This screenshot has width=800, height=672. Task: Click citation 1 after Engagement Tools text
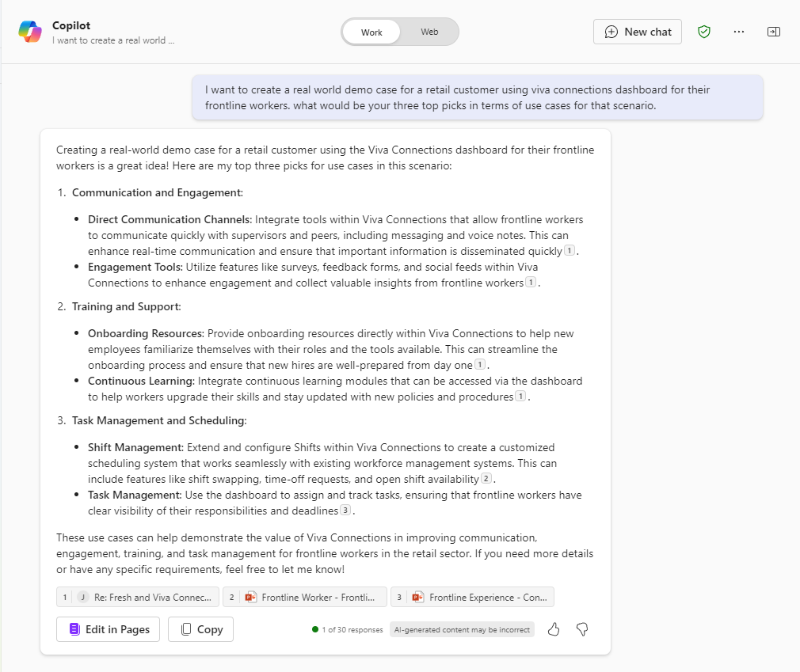tap(531, 282)
